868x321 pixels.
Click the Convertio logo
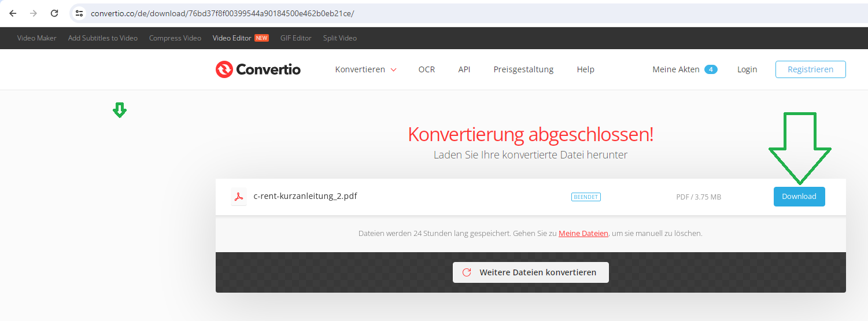point(258,69)
